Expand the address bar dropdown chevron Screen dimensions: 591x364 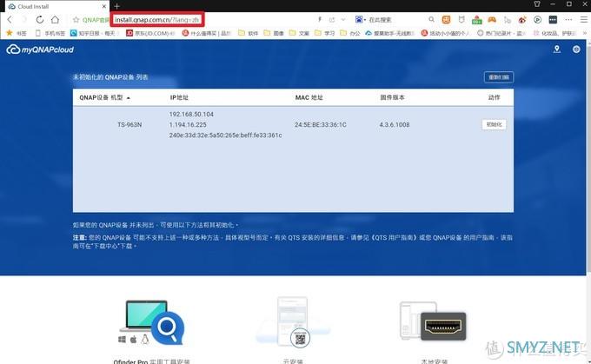tap(343, 19)
